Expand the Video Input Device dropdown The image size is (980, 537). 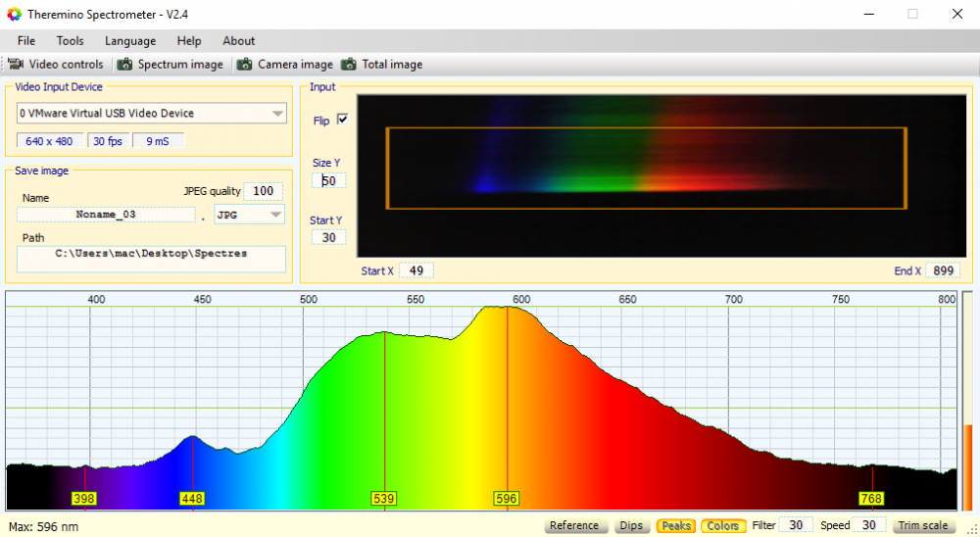click(277, 113)
